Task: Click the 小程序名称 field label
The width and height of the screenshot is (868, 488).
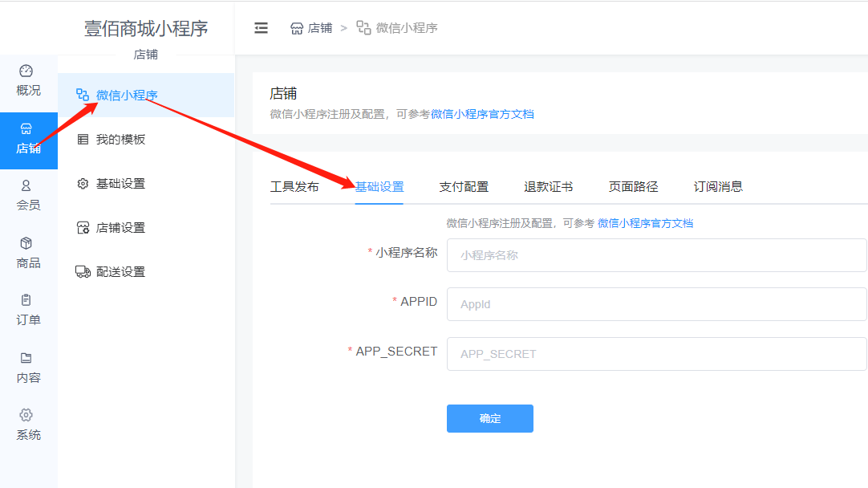Action: pyautogui.click(x=406, y=253)
